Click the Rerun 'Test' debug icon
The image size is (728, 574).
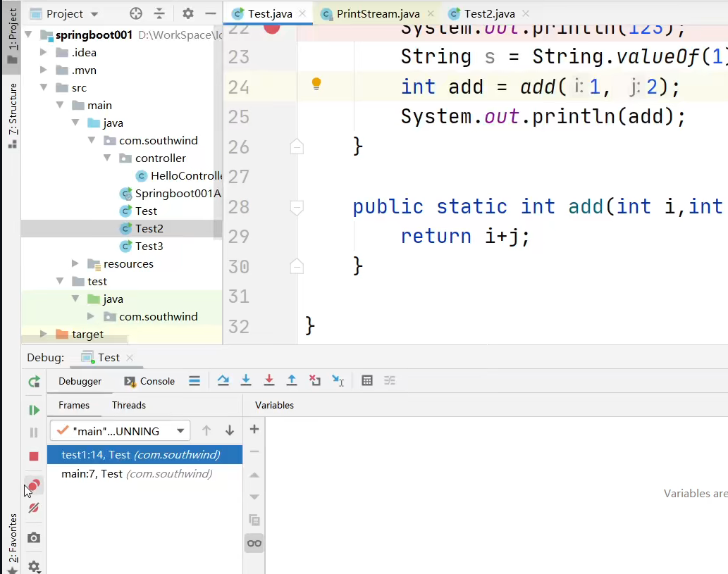[34, 382]
